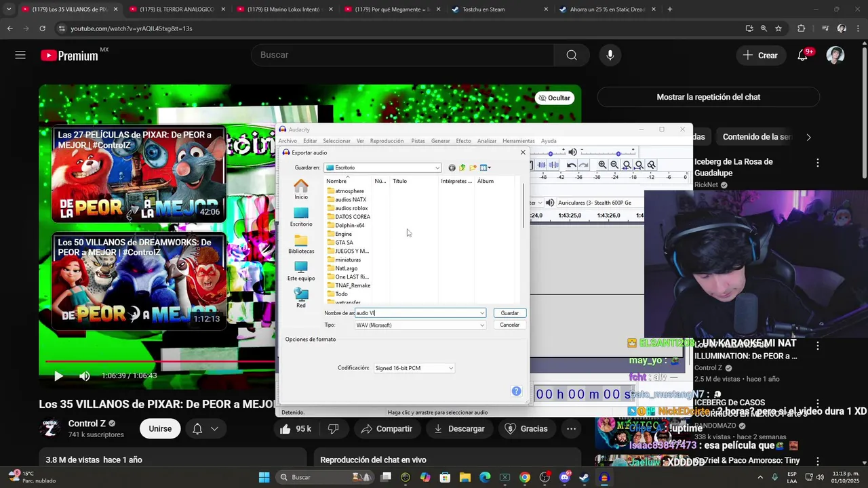This screenshot has height=488, width=868.
Task: Open Steam from the Windows taskbar
Action: [584, 477]
